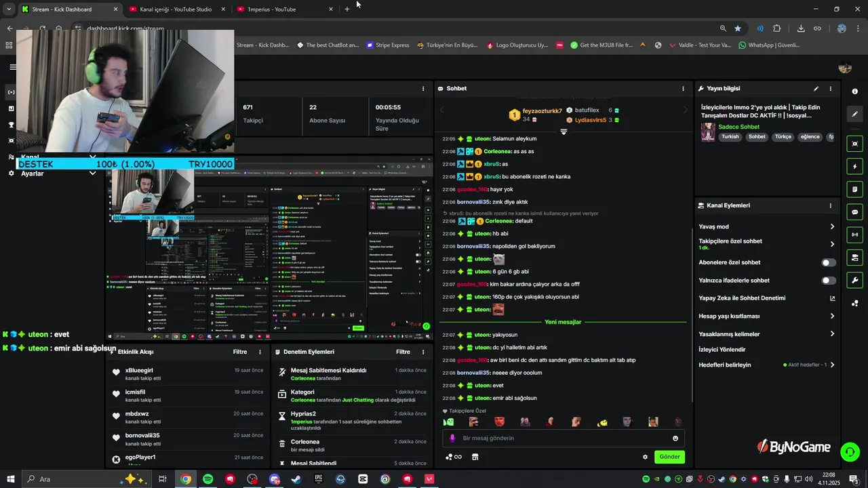Viewport: 868px width, 488px height.
Task: Collapse the chat leaderboard arrow
Action: [564, 132]
